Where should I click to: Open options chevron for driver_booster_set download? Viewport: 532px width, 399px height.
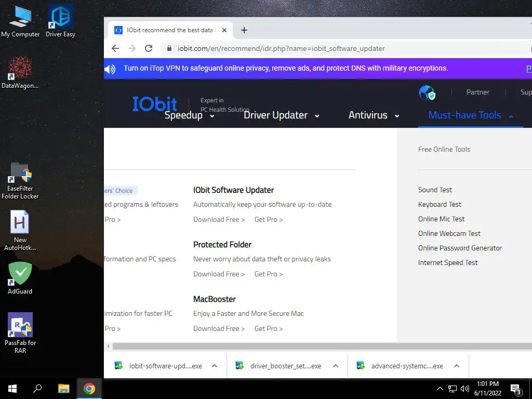pos(336,366)
